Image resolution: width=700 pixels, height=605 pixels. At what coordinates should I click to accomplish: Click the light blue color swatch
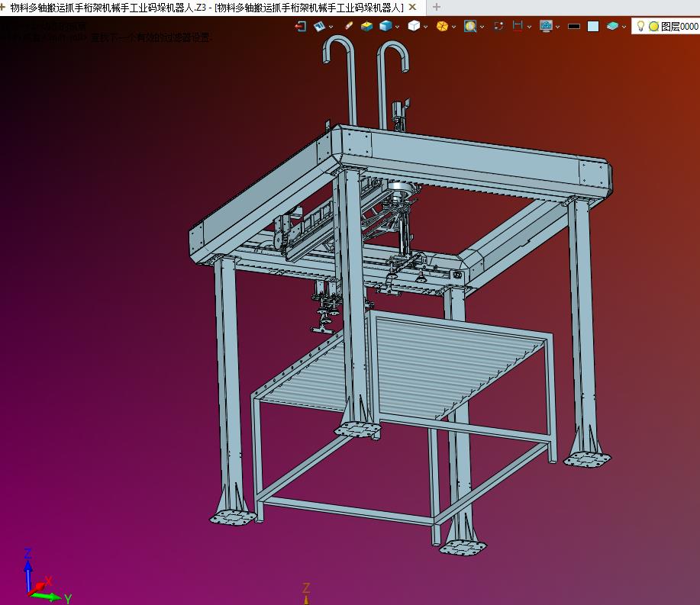pyautogui.click(x=593, y=27)
